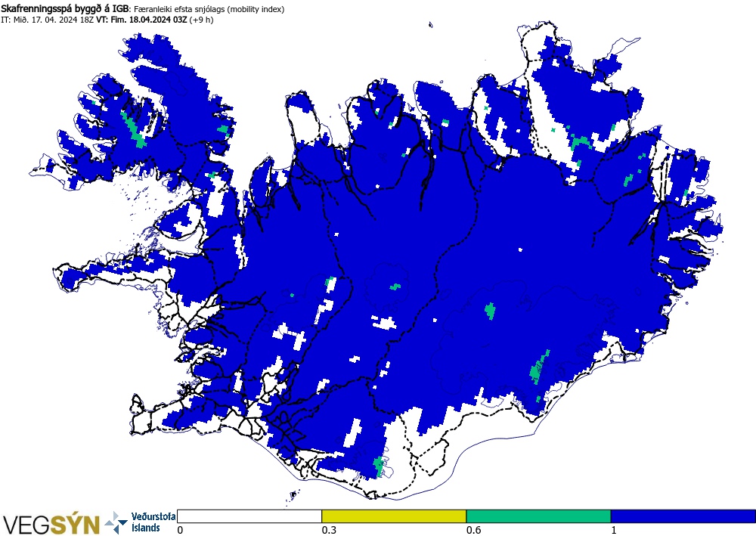
Task: Select the green legend color segment
Action: point(538,516)
